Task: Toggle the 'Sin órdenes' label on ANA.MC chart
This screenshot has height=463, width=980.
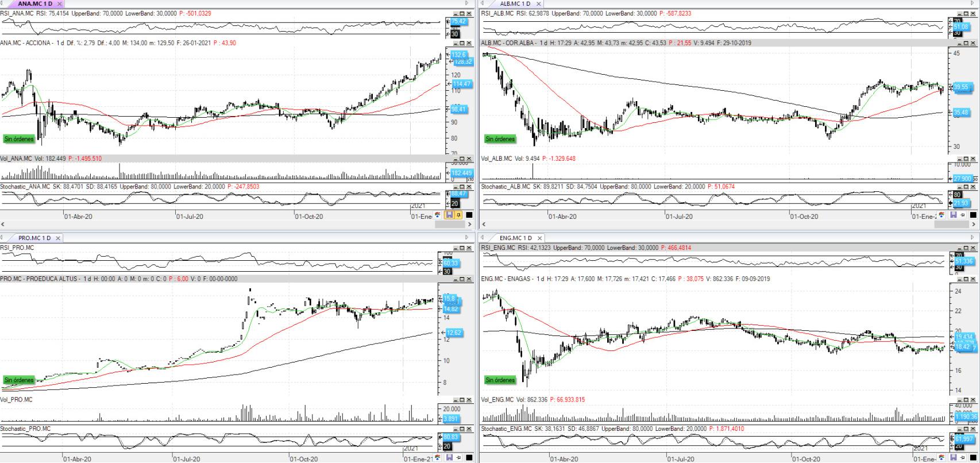Action: click(19, 139)
